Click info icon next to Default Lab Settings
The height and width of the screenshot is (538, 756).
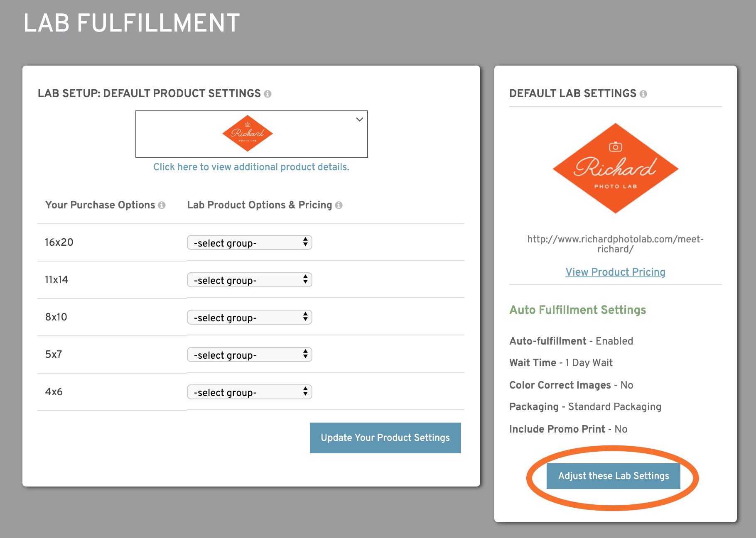(x=643, y=94)
